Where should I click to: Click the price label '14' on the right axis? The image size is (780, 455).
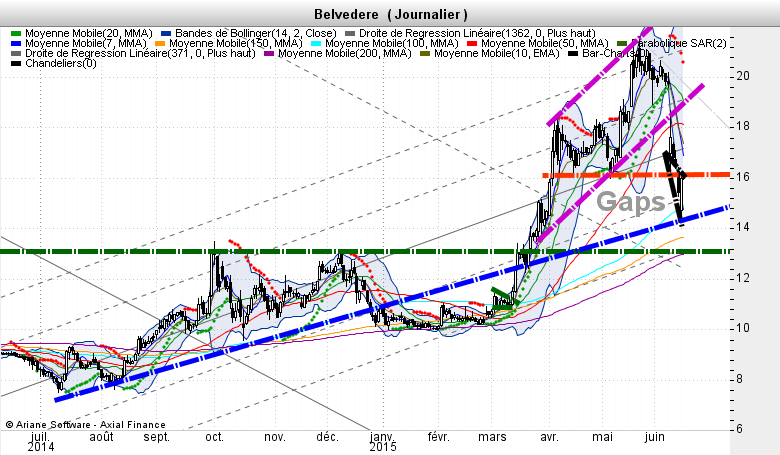click(x=744, y=227)
